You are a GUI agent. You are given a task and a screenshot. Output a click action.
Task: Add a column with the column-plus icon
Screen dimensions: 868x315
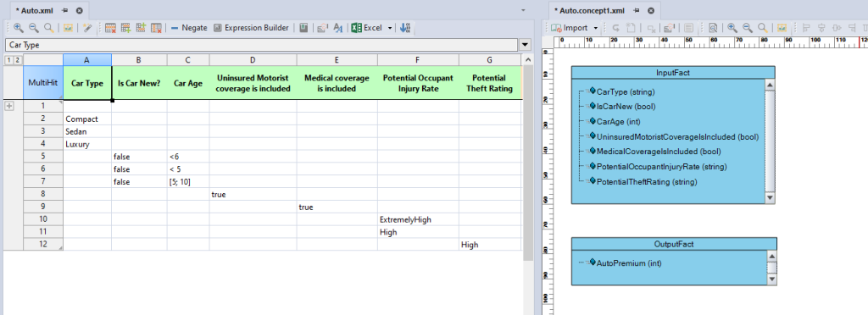tap(141, 28)
